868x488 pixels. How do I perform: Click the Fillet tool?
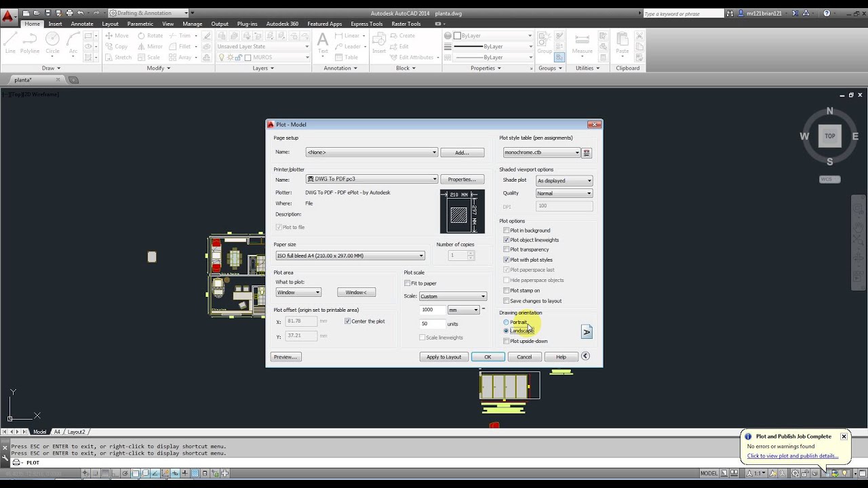(x=180, y=46)
